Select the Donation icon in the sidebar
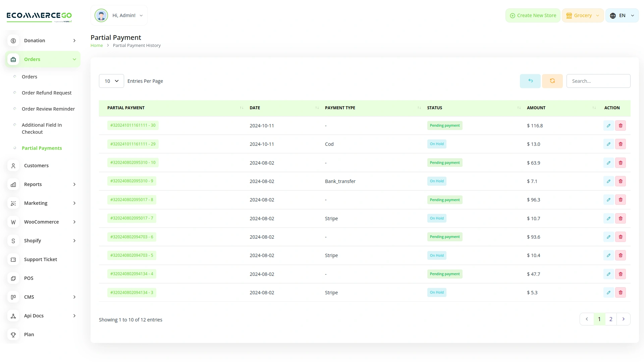The image size is (644, 362). (x=13, y=41)
